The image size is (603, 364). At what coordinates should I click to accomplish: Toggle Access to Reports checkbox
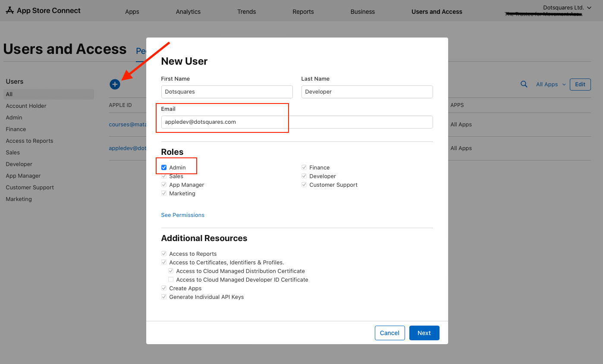pyautogui.click(x=164, y=254)
